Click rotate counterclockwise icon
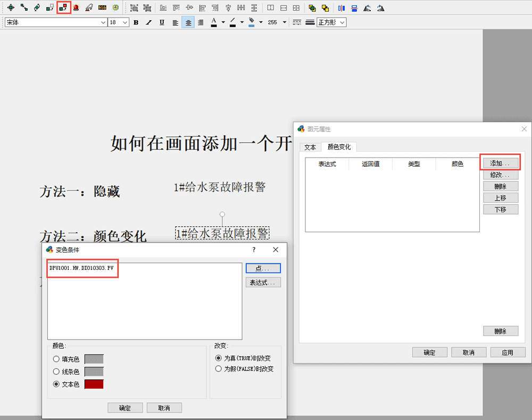532x420 pixels. [367, 8]
